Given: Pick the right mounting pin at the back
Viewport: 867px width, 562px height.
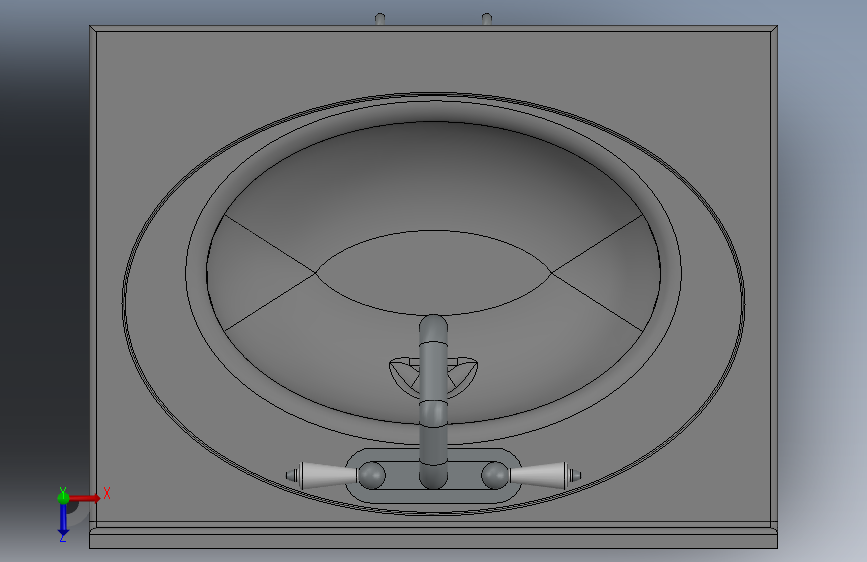Looking at the screenshot, I should point(487,19).
